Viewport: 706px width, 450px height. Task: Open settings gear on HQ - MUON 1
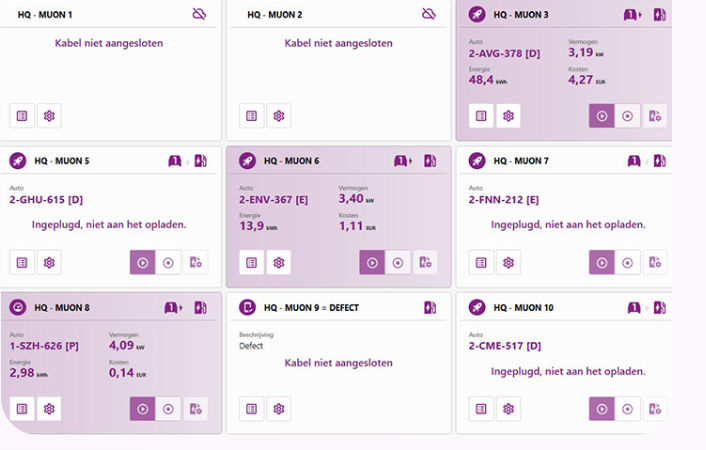(49, 116)
